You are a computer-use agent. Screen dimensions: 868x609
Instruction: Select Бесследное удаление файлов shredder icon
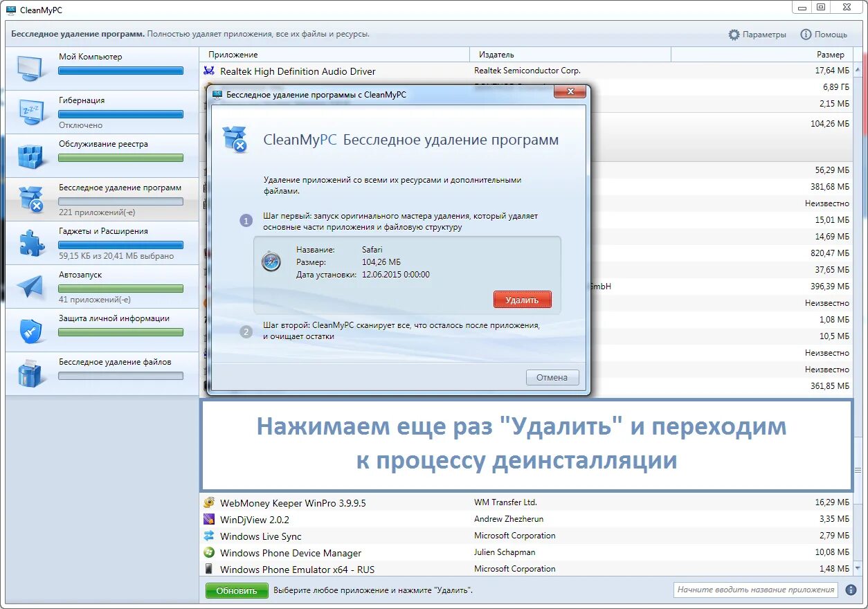click(x=30, y=373)
